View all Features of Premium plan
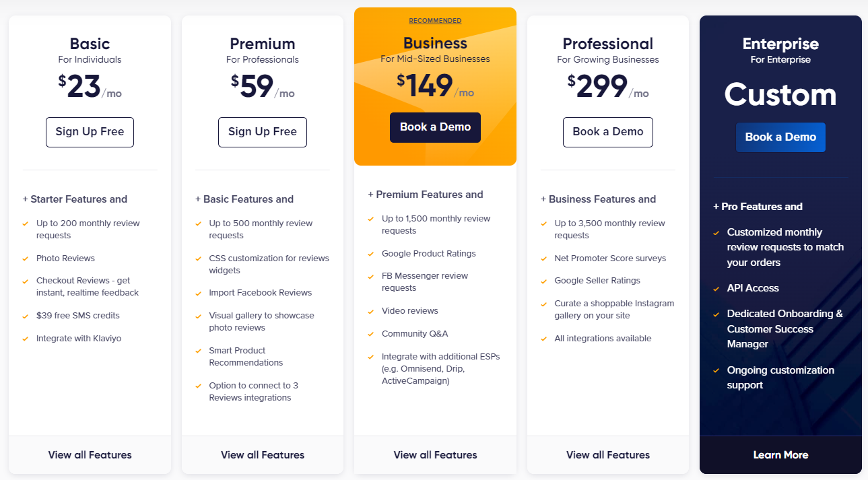Viewport: 868px width, 480px height. point(263,455)
